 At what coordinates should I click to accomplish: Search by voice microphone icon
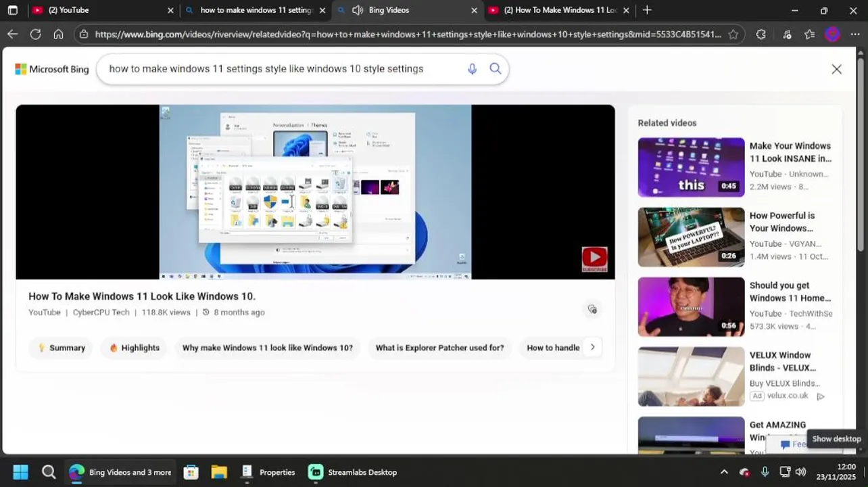tap(472, 68)
